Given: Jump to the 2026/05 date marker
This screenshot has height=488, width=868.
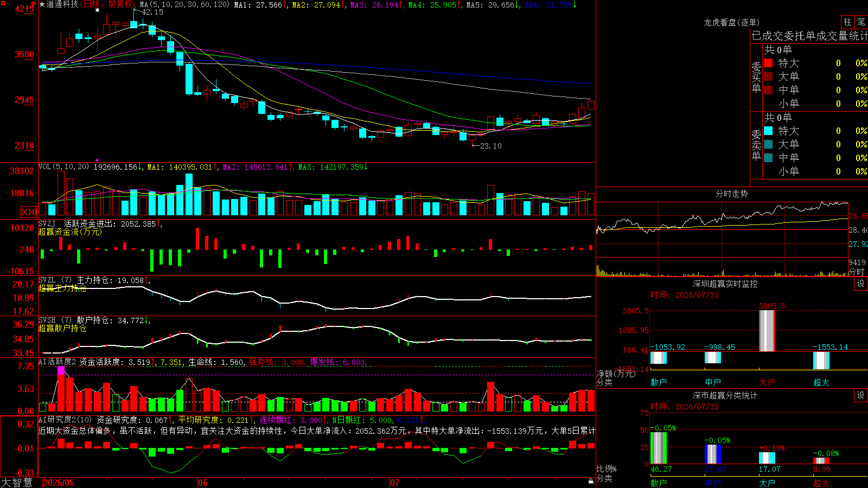Looking at the screenshot, I should click(x=59, y=483).
